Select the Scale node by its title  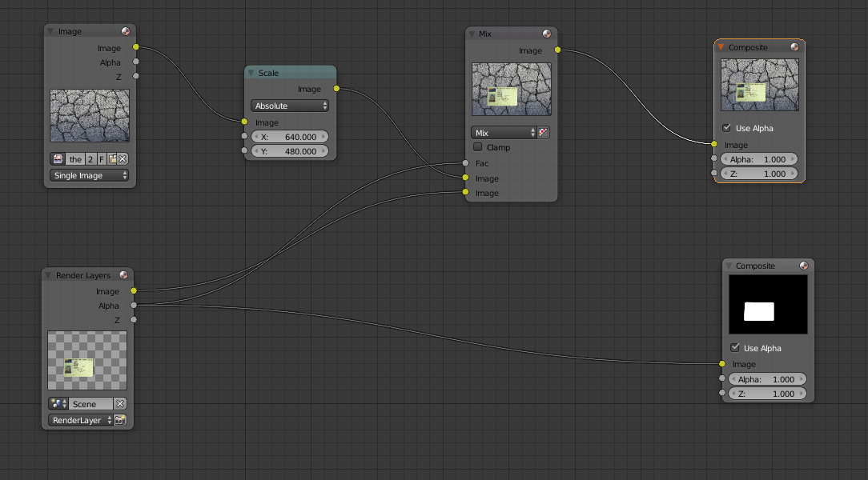click(x=268, y=73)
